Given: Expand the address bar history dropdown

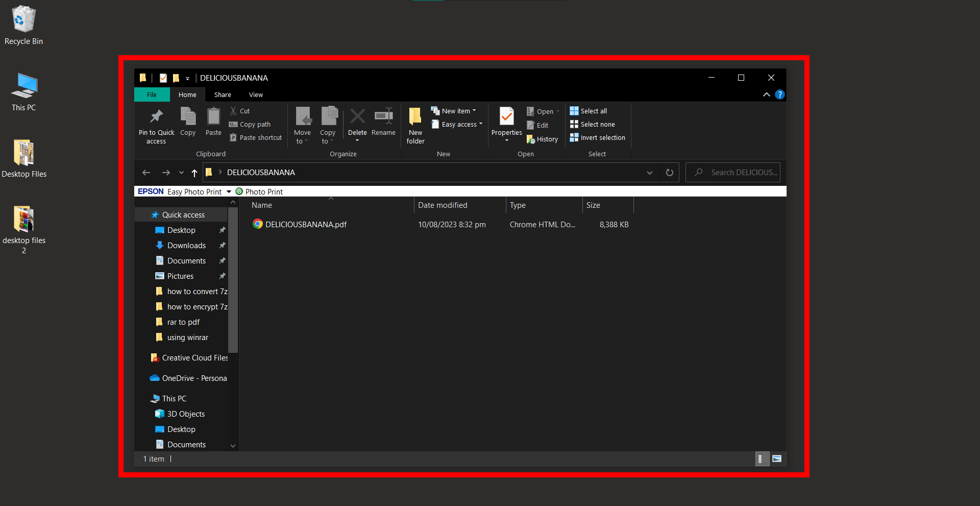Looking at the screenshot, I should [x=649, y=173].
